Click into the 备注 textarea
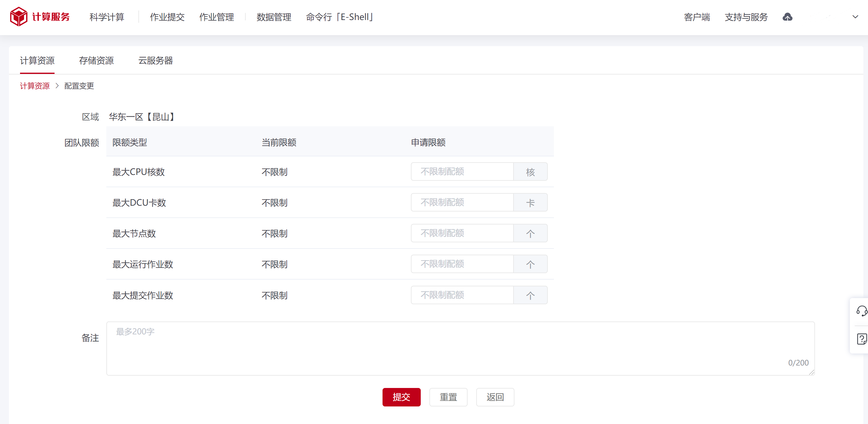 tap(460, 348)
